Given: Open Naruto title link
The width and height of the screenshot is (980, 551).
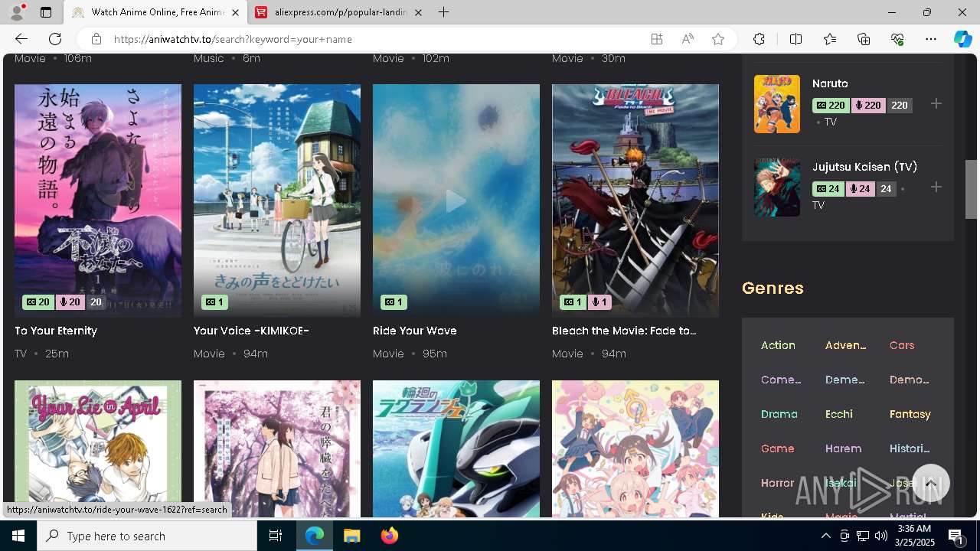Looking at the screenshot, I should coord(830,83).
